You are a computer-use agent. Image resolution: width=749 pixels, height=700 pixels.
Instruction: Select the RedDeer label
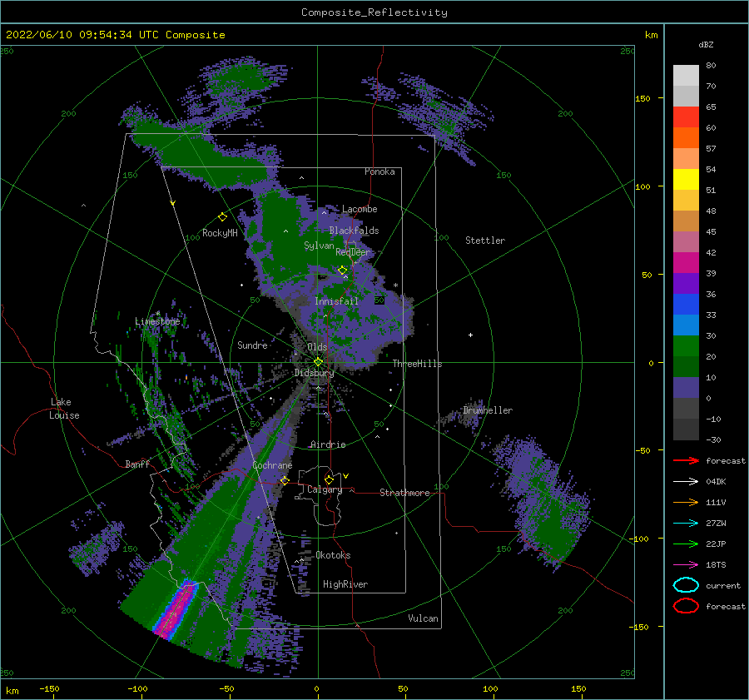click(353, 252)
